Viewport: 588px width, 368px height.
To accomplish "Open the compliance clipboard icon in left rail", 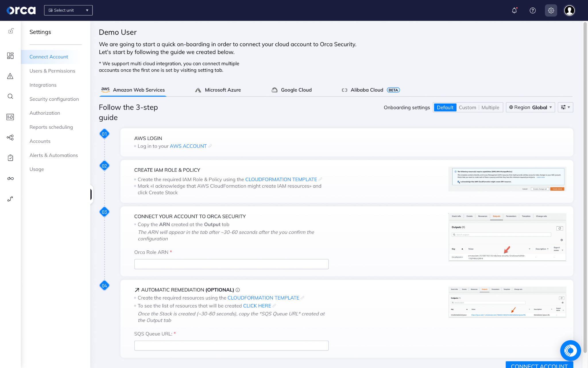I will [x=10, y=158].
